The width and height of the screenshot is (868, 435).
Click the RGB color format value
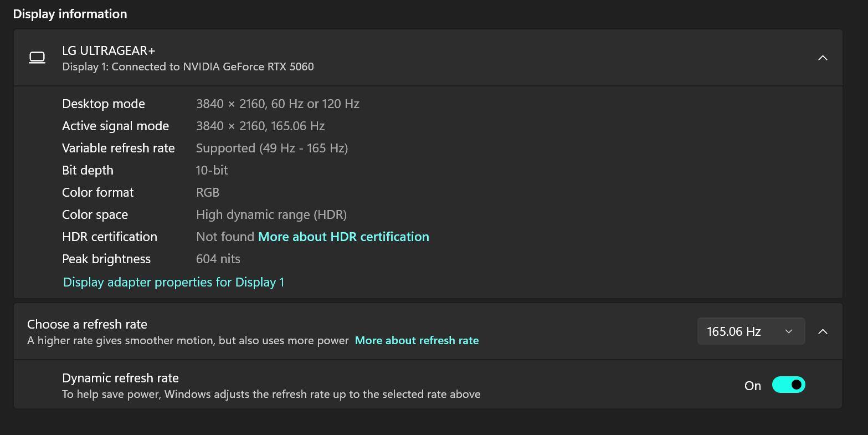pyautogui.click(x=208, y=192)
